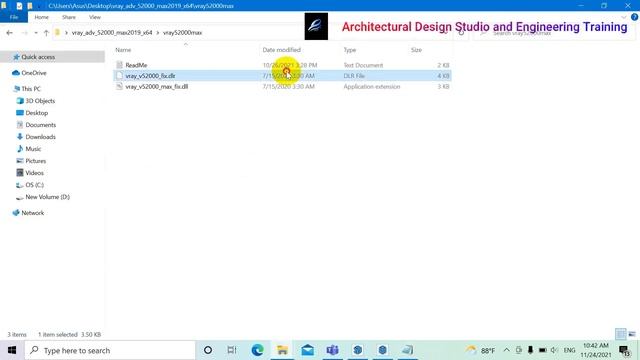Image resolution: width=640 pixels, height=360 pixels.
Task: Show hidden system tray icons
Action: tap(507, 350)
